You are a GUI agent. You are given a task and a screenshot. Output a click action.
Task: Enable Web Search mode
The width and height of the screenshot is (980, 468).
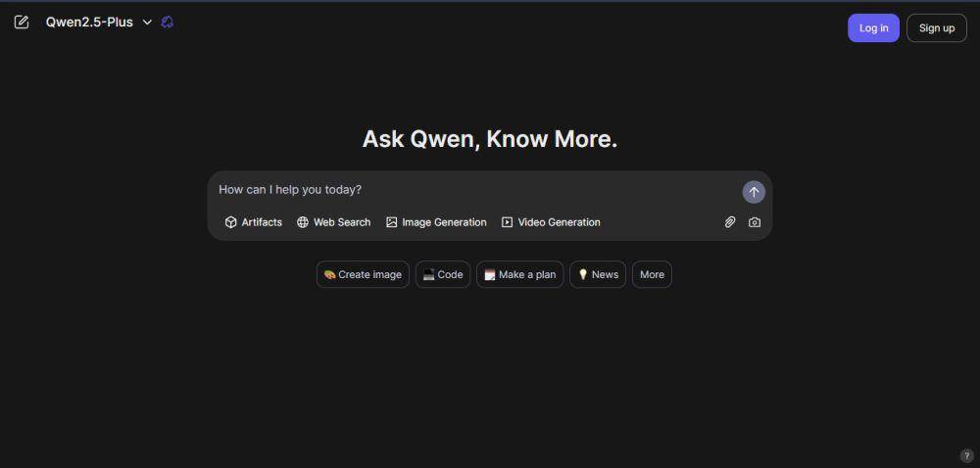point(334,222)
